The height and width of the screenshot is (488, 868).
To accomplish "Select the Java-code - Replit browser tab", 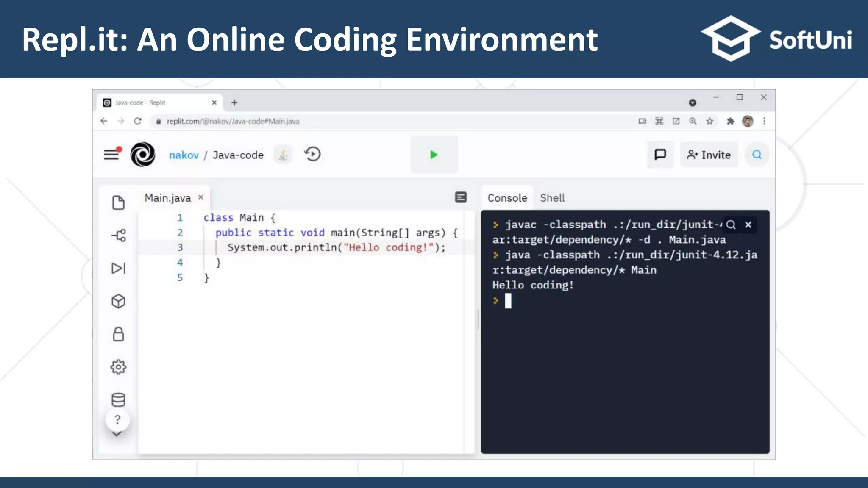I will pyautogui.click(x=159, y=103).
